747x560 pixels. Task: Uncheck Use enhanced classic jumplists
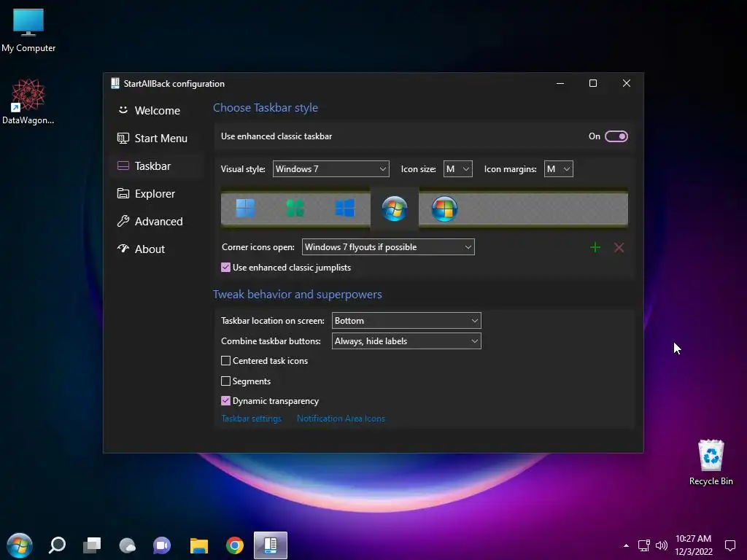pyautogui.click(x=226, y=267)
